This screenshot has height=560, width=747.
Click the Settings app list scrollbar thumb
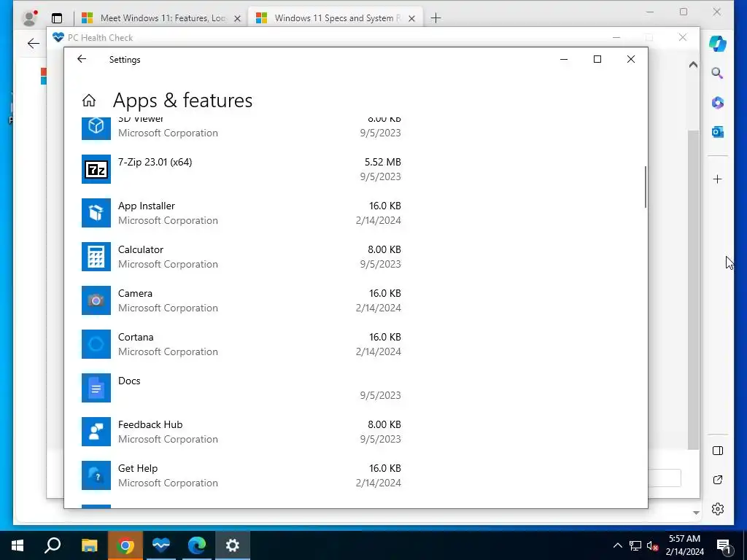click(646, 187)
